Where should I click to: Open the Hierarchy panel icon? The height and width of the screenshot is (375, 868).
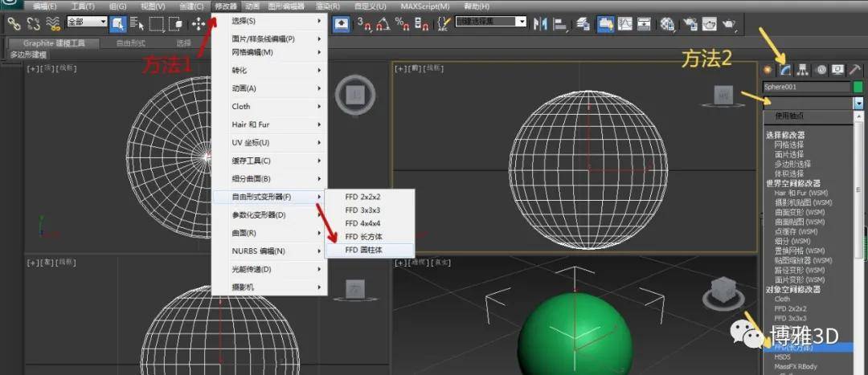(802, 70)
